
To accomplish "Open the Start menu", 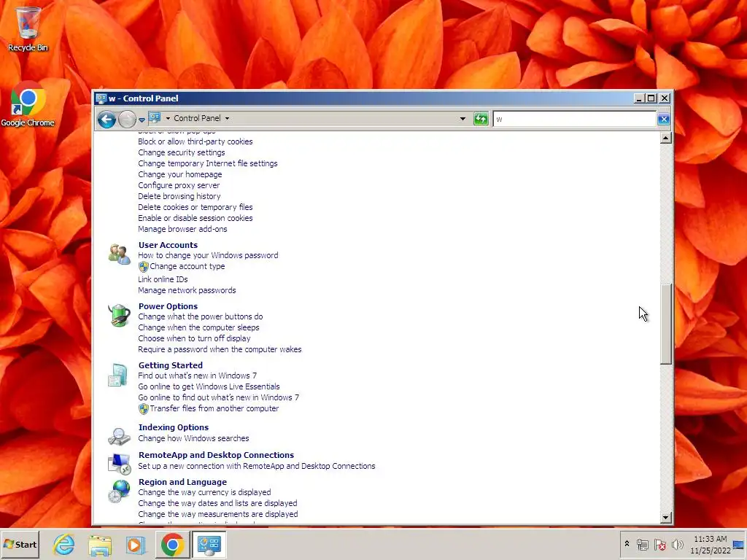I will click(20, 544).
